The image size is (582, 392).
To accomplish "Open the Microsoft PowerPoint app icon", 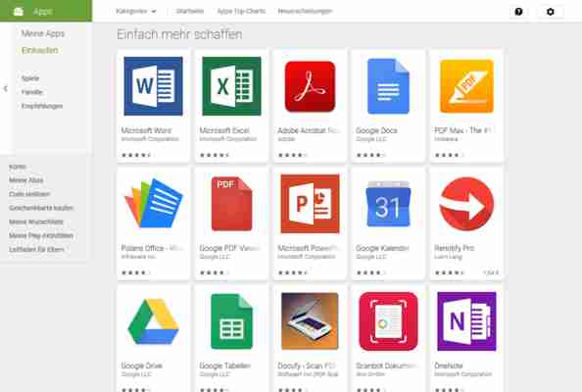I will tap(310, 204).
